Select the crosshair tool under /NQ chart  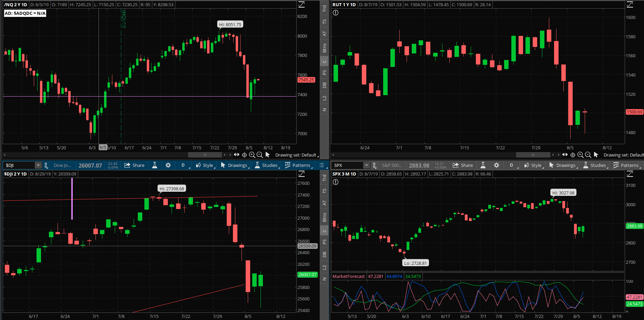coord(244,155)
